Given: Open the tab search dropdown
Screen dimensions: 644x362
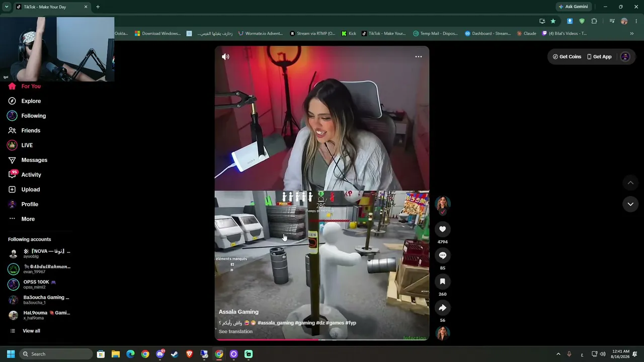Looking at the screenshot, I should coord(7,7).
